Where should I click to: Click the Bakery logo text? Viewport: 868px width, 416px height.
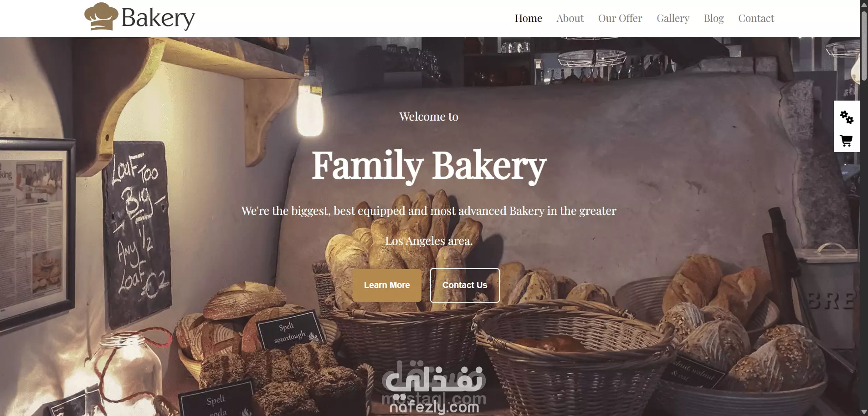pos(158,18)
